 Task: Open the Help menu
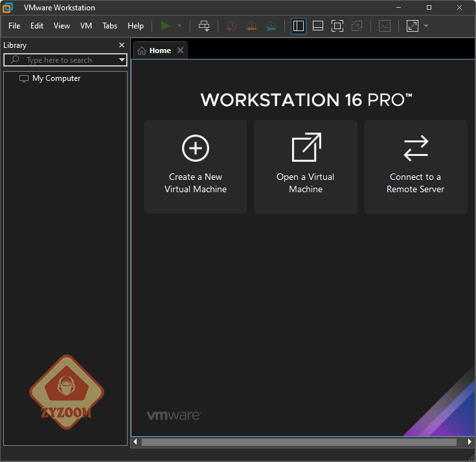(135, 26)
